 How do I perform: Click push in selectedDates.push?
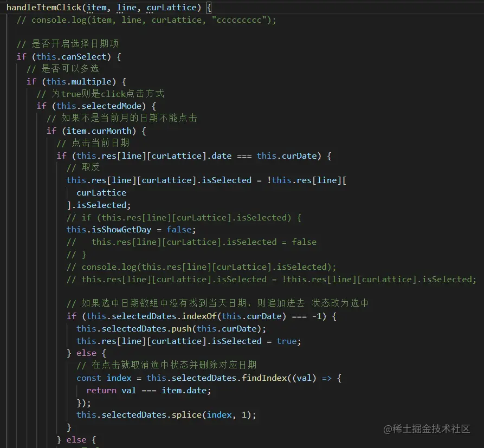pos(182,329)
